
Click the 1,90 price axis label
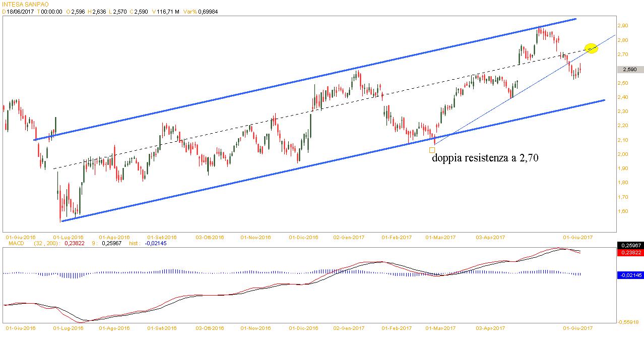pyautogui.click(x=622, y=168)
